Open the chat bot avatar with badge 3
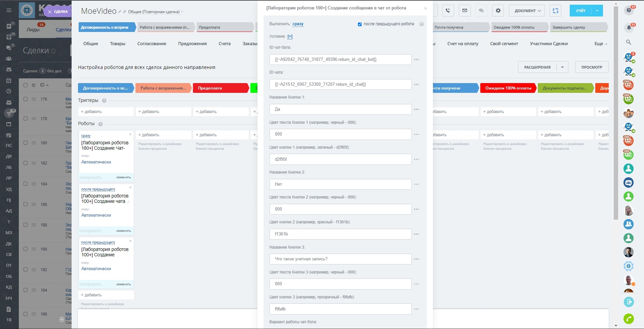644x329 pixels. tap(629, 58)
